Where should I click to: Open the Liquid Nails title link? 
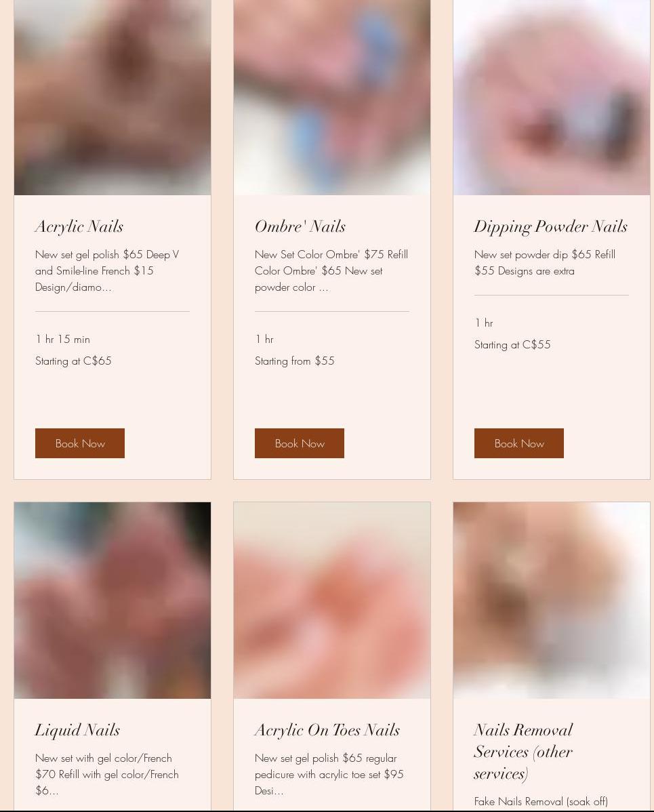[x=78, y=730]
